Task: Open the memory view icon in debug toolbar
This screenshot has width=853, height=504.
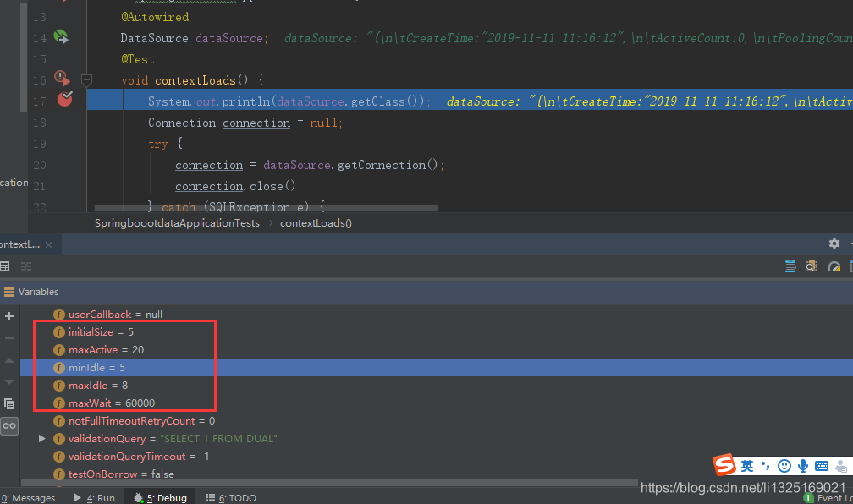Action: (x=811, y=266)
